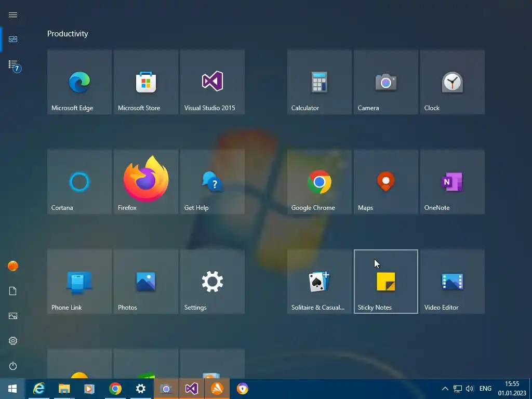Open the media player taskbar icon
The height and width of the screenshot is (399, 532).
(x=89, y=389)
